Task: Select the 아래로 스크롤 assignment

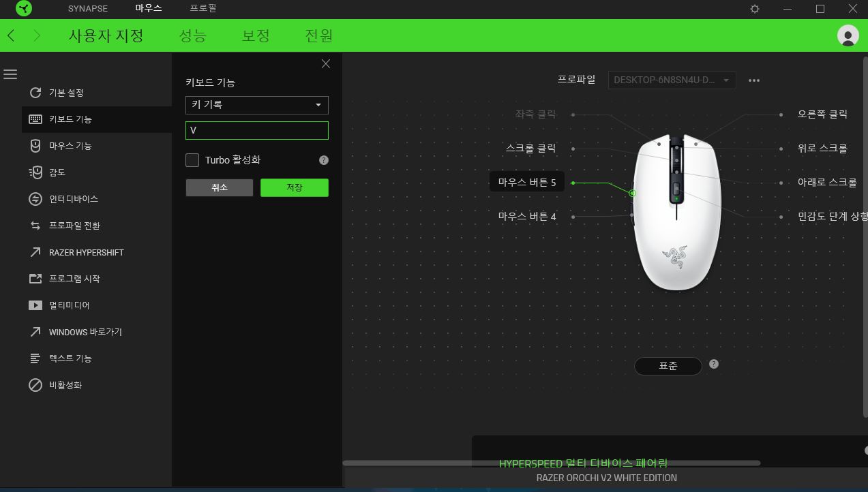Action: (827, 182)
